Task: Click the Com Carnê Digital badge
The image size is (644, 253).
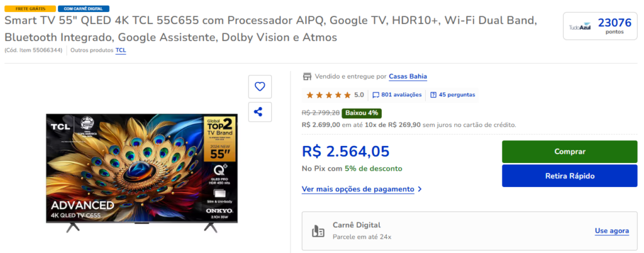Action: click(x=84, y=9)
